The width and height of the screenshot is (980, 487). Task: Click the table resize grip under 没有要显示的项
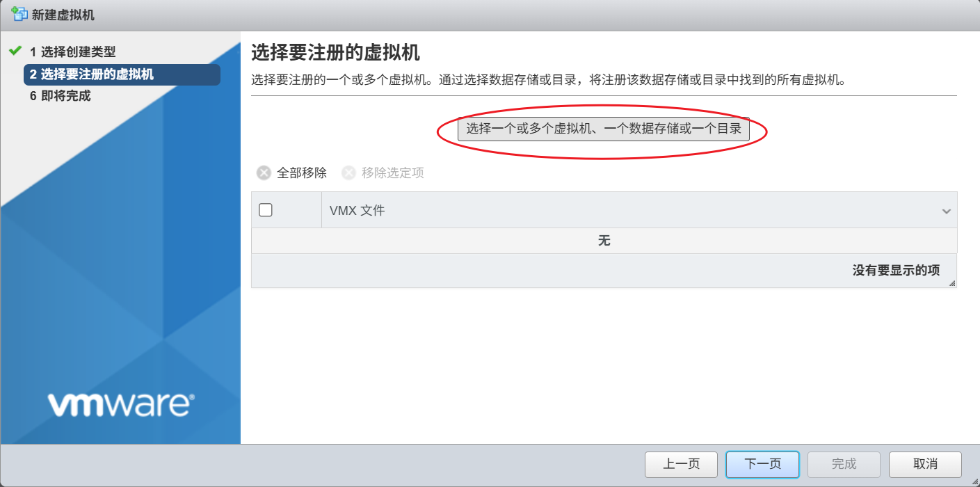pos(951,282)
